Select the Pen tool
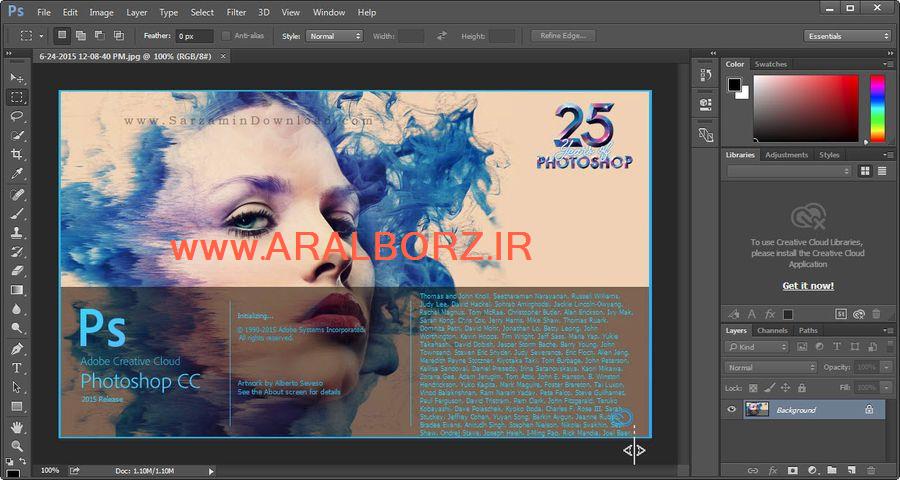This screenshot has width=900, height=480. coord(17,349)
